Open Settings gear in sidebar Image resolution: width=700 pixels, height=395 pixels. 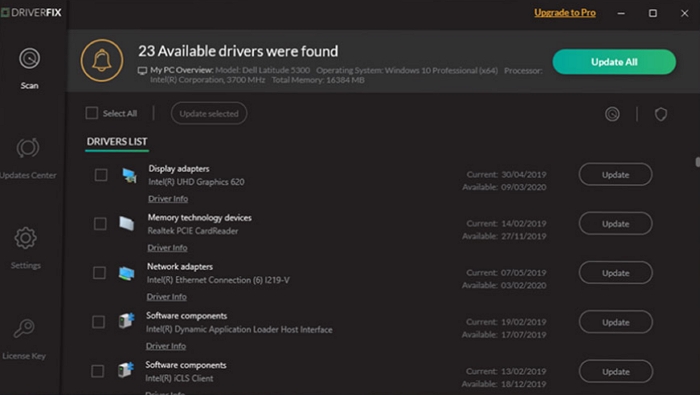pos(25,238)
